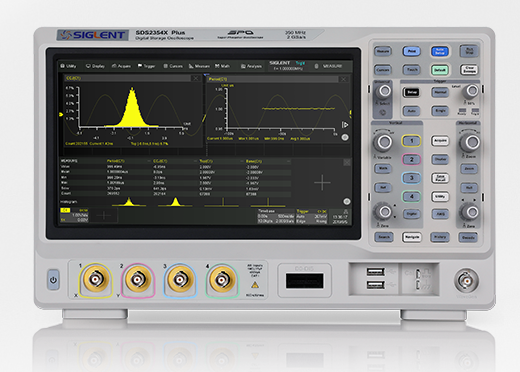Screen dimensions: 520x372
Task: Click the play arrow beside trend plot
Action: 345,125
